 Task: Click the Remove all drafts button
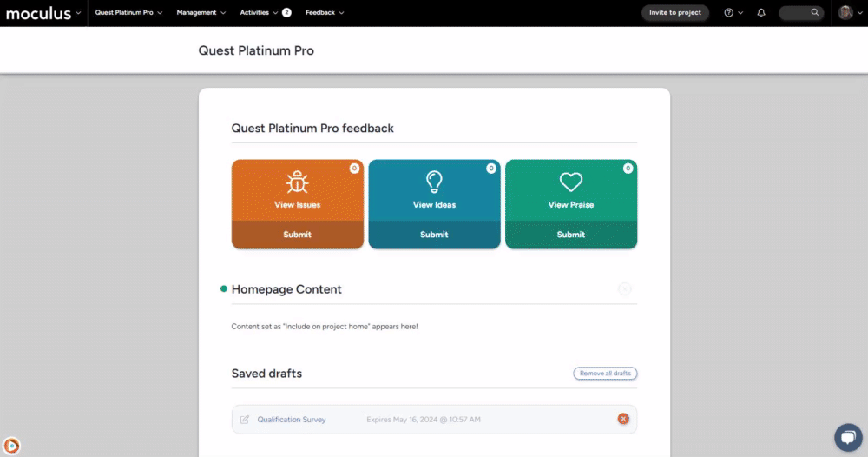coord(605,374)
